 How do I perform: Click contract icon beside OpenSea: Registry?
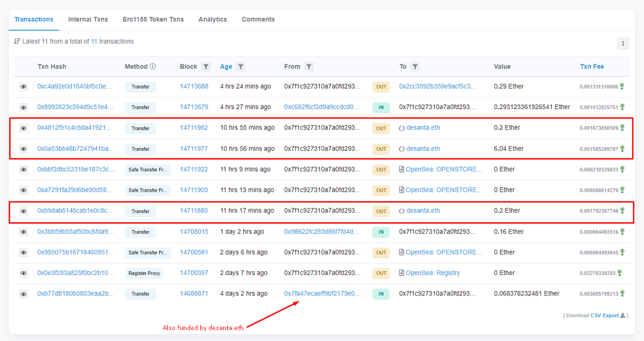[401, 273]
